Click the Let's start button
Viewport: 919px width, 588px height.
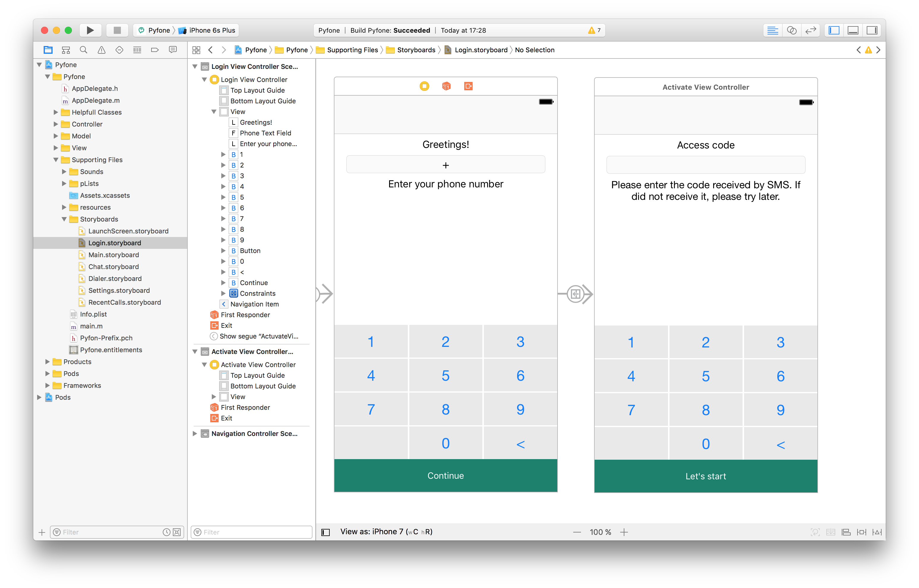(705, 476)
